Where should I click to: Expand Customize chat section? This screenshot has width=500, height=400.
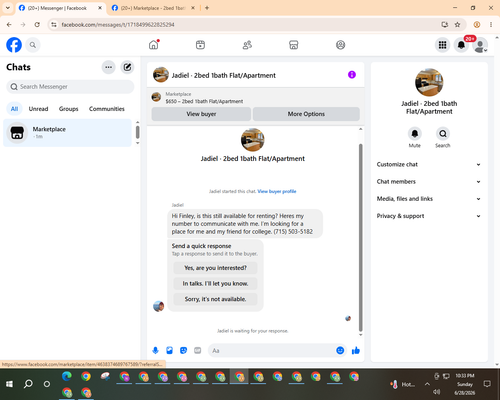click(429, 164)
